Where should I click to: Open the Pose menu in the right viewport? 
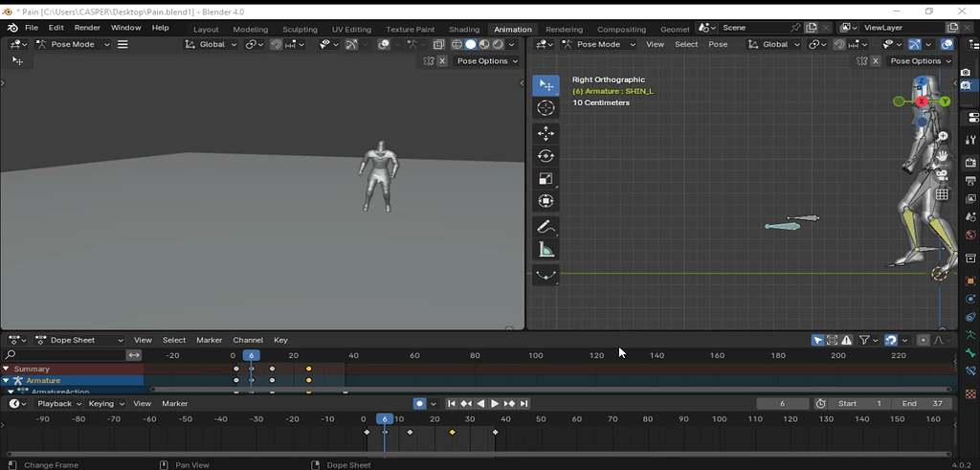(718, 44)
